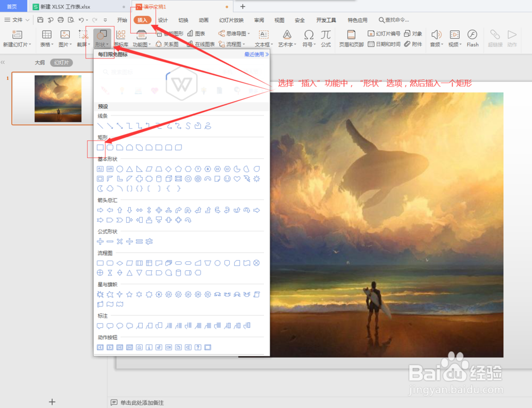Click 最近使用 link in shapes panel

point(256,54)
